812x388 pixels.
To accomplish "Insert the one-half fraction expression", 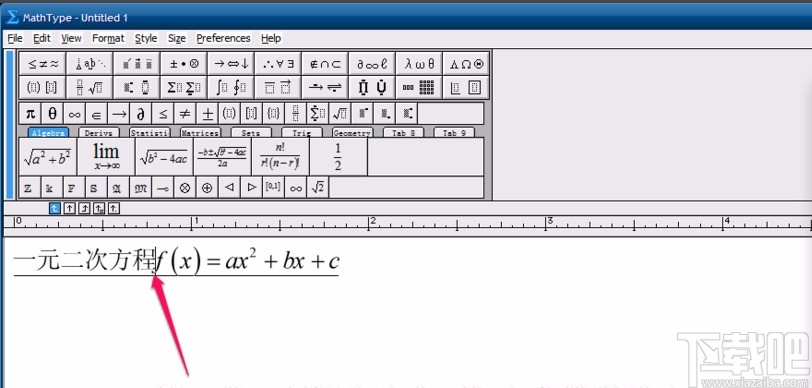I will [x=338, y=157].
